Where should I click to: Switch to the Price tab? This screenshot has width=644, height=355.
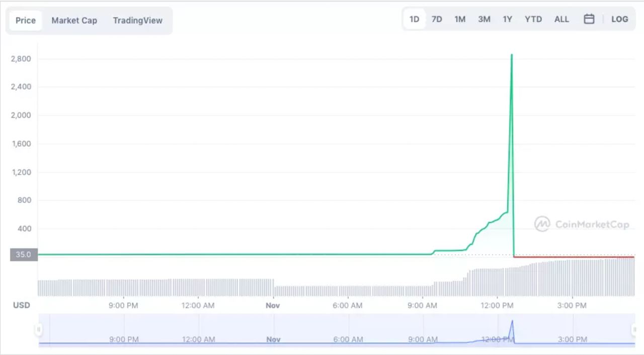[x=26, y=21]
